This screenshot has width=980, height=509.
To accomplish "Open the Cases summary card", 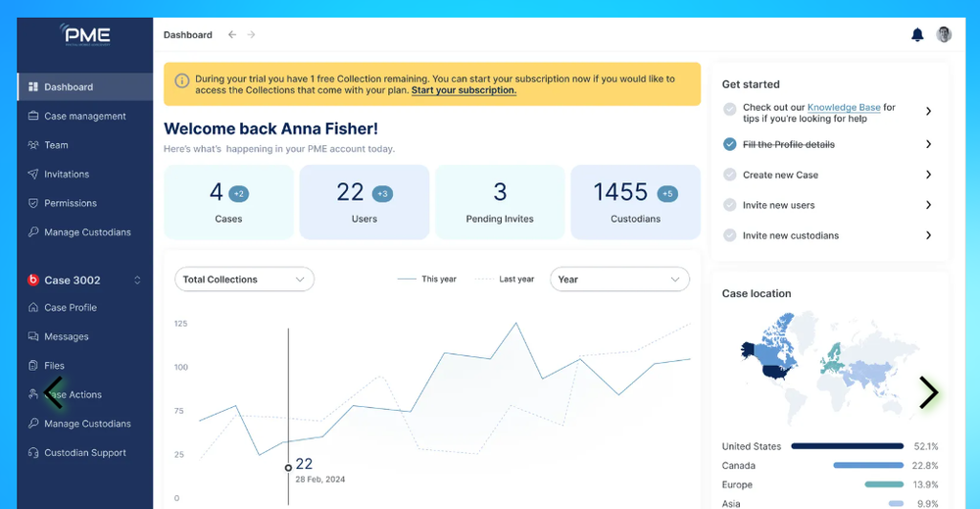I will (x=228, y=202).
